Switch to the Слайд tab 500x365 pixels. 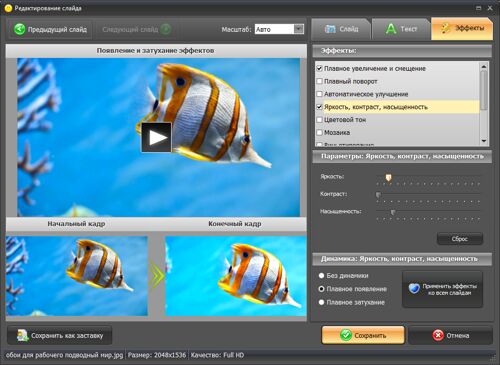[x=341, y=29]
